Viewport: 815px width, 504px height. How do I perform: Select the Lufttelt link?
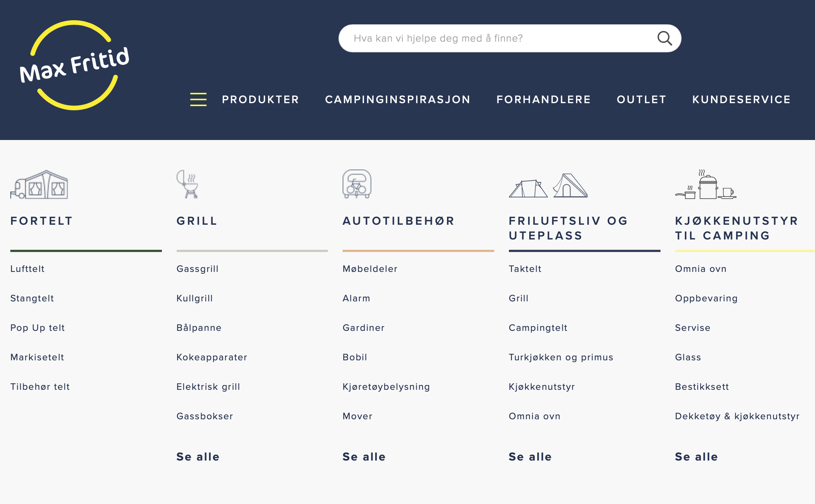click(27, 269)
